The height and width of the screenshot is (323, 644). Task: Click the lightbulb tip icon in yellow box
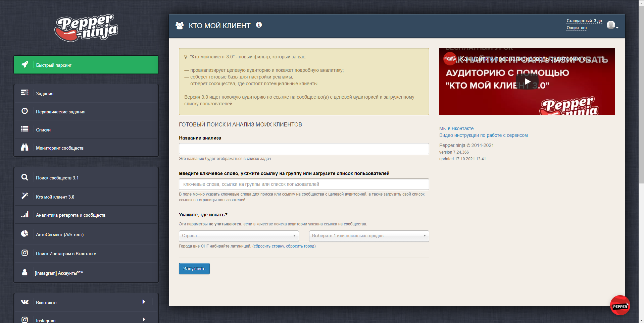[x=186, y=57]
